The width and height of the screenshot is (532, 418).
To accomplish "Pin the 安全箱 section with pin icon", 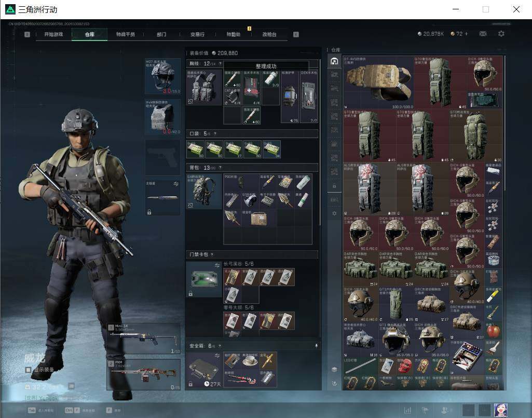I will click(316, 346).
